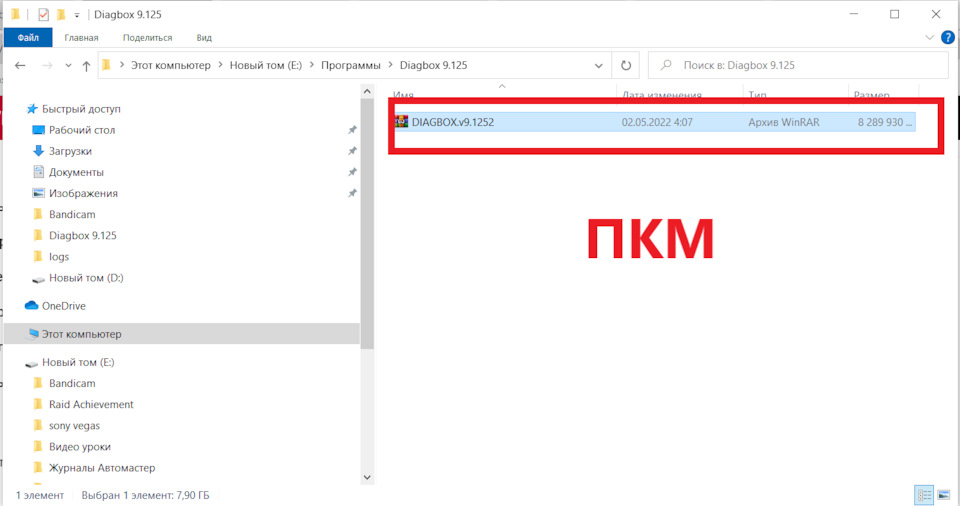This screenshot has width=960, height=506.
Task: Open Загрузки folder in quick access
Action: click(70, 151)
